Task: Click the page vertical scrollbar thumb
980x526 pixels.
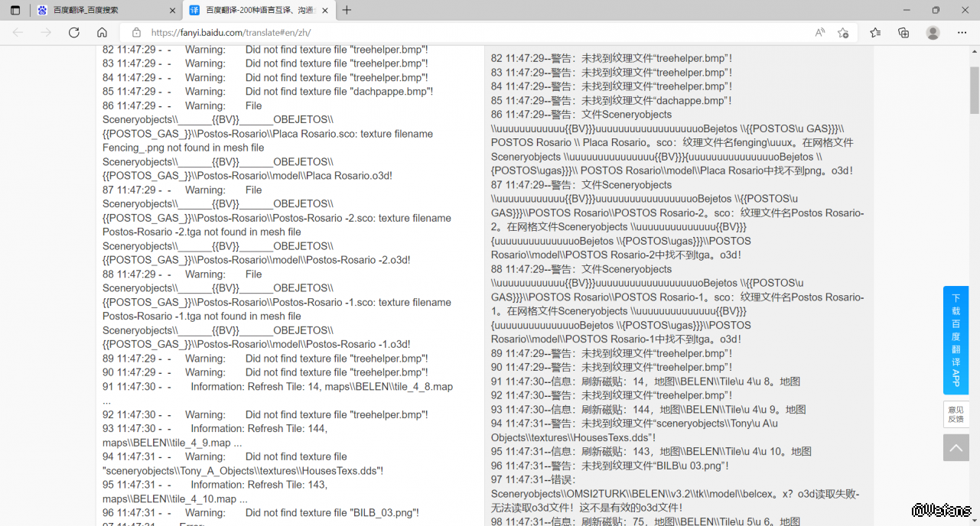Action: pyautogui.click(x=975, y=89)
